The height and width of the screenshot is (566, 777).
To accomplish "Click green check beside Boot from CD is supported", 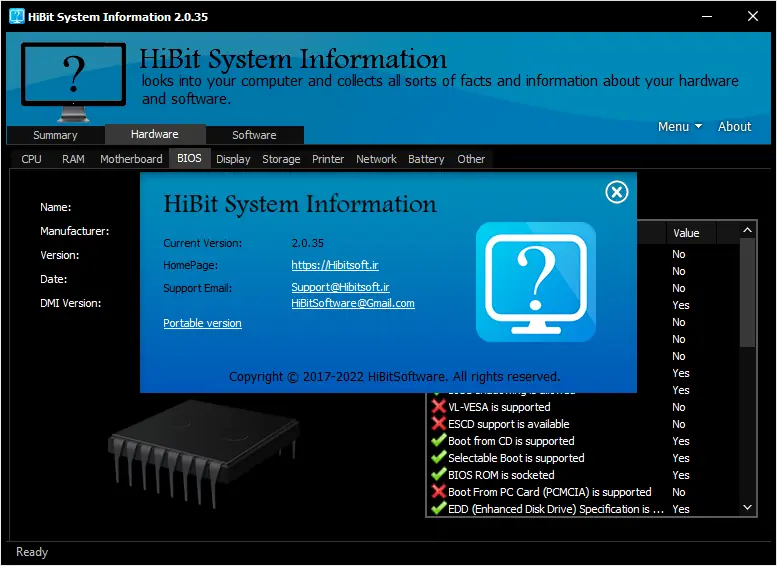I will [x=439, y=441].
